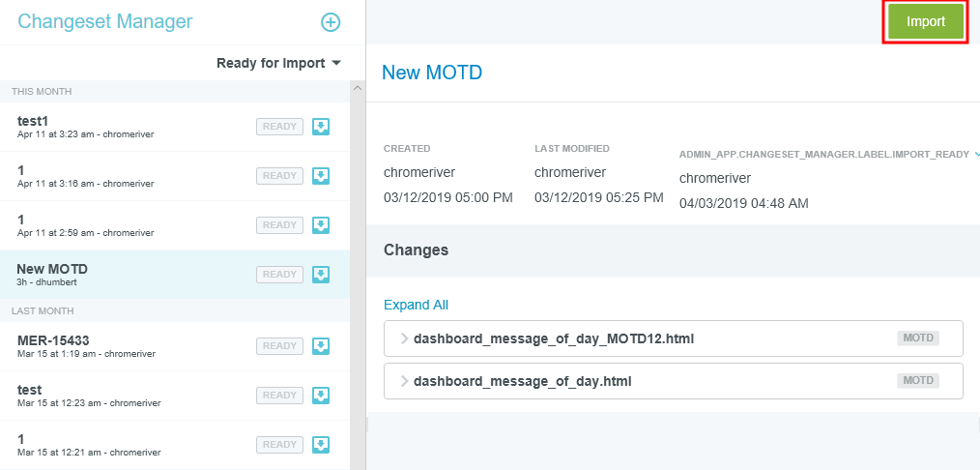The width and height of the screenshot is (980, 470).
Task: Click the import icon for New MOTD row
Action: coord(322,275)
